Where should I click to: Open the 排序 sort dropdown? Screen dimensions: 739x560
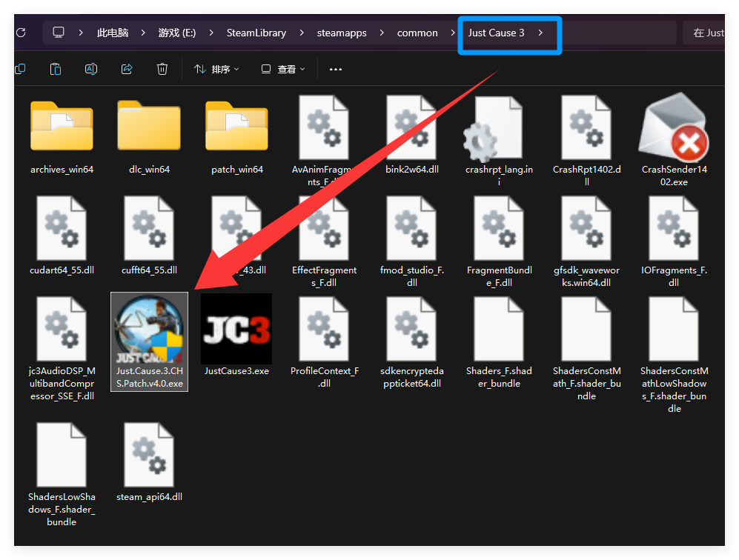[216, 69]
